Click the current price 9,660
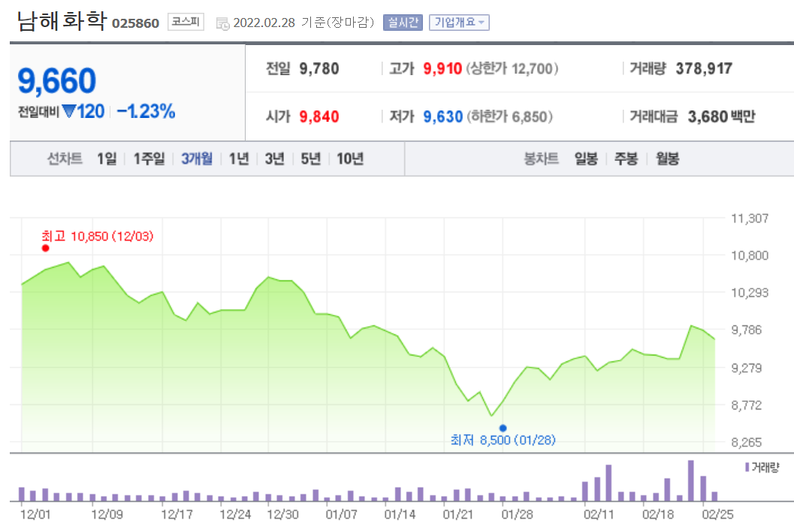The height and width of the screenshot is (532, 794). (x=57, y=80)
